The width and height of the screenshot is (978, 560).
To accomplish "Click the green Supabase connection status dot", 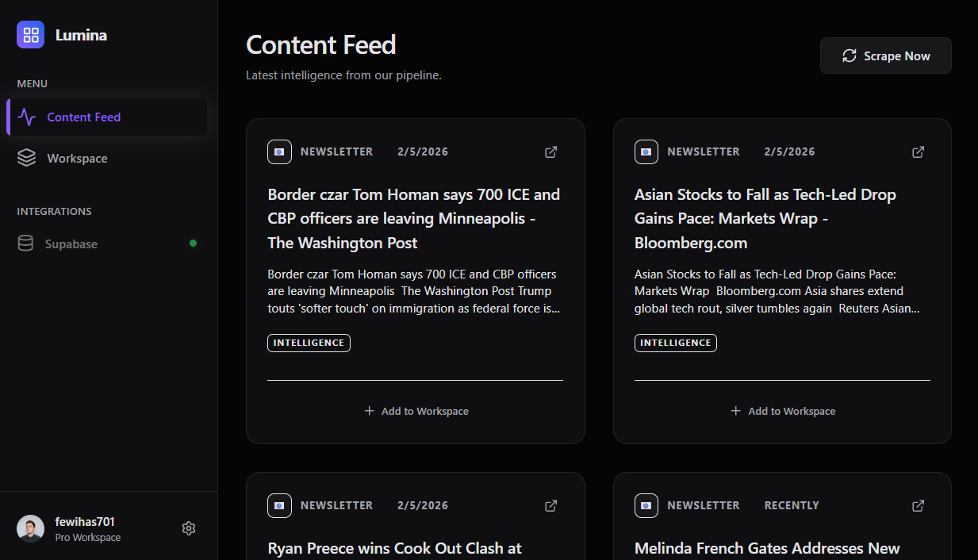I will click(193, 244).
